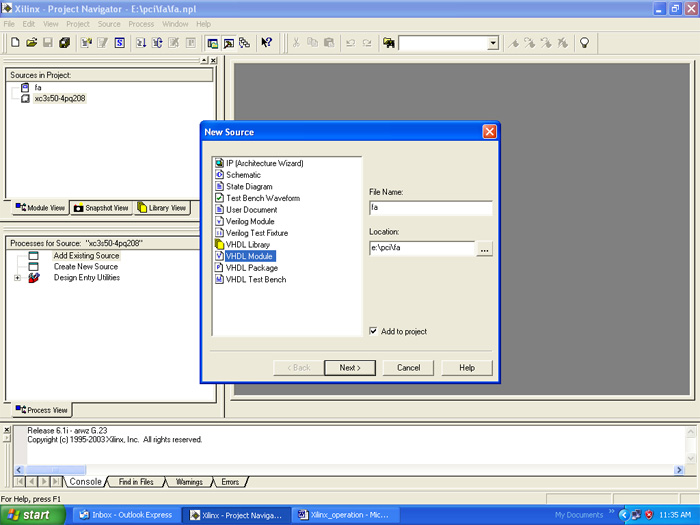Select Create New Source process

pos(86,267)
